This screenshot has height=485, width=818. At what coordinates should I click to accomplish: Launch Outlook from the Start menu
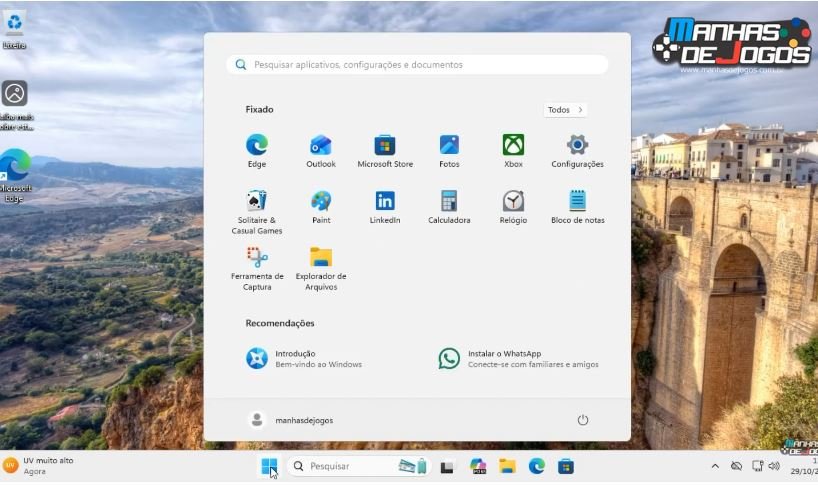click(321, 146)
